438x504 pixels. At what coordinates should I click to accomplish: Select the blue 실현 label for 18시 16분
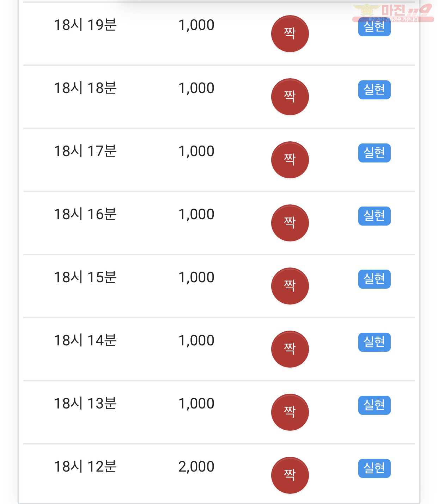point(375,216)
